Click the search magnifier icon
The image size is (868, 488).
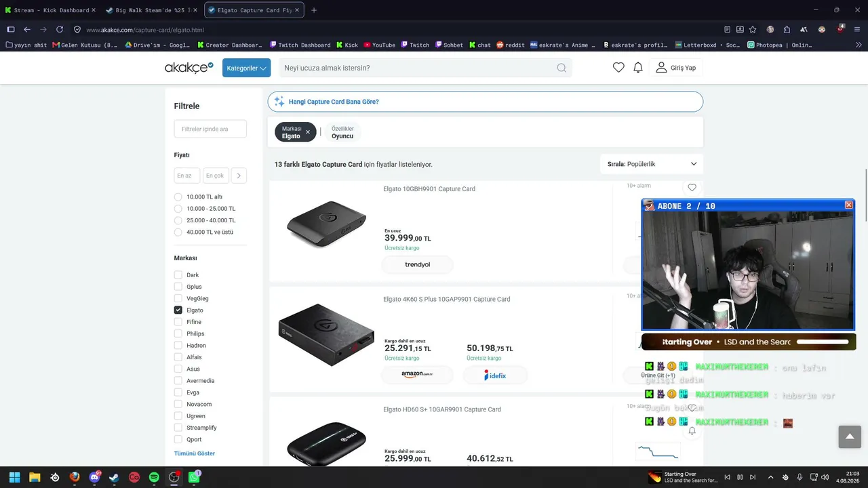[561, 68]
